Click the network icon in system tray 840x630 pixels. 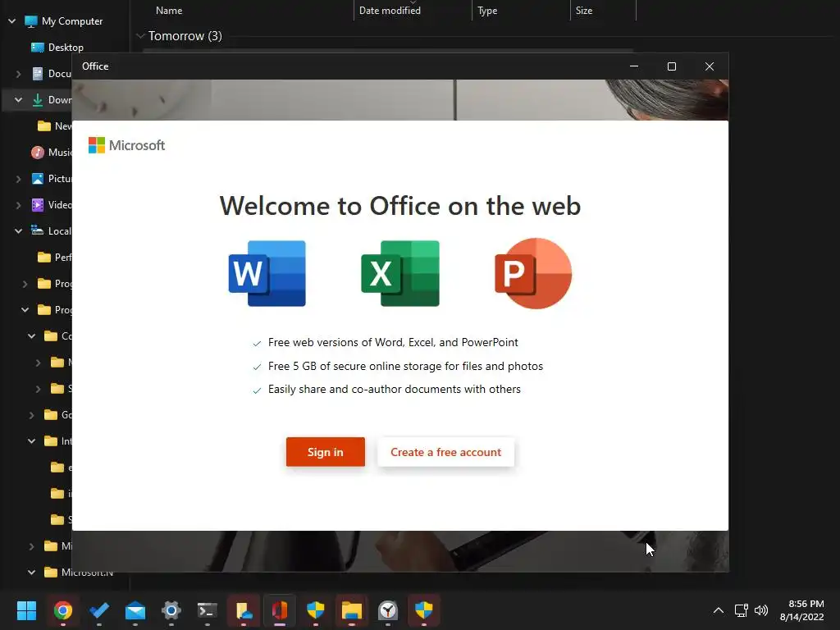point(741,610)
